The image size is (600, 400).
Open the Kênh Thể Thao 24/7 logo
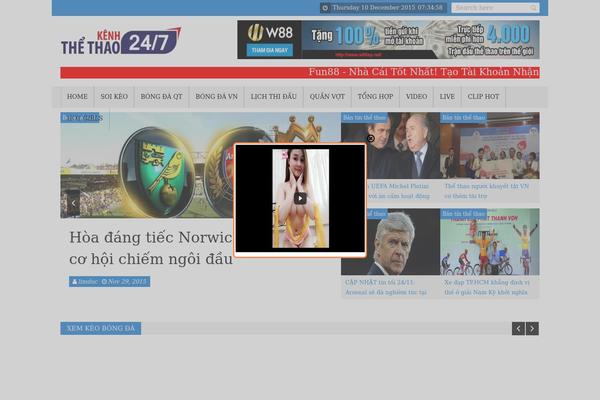121,41
